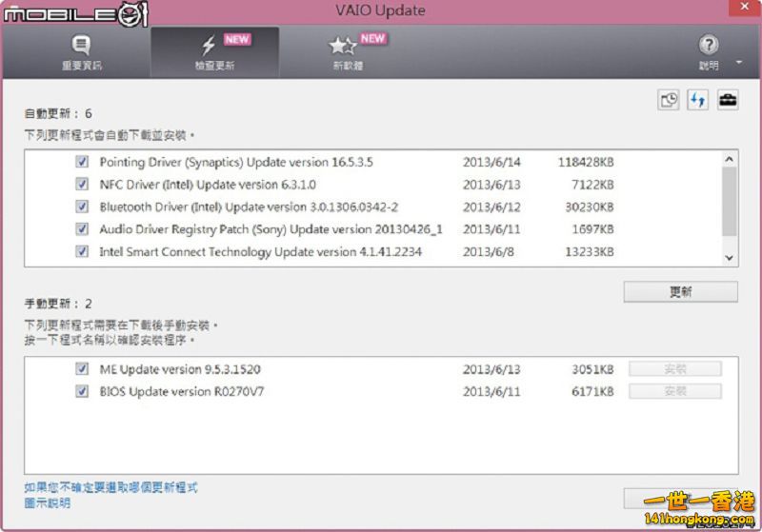Click the refresh check updates lightning icon

(x=698, y=101)
